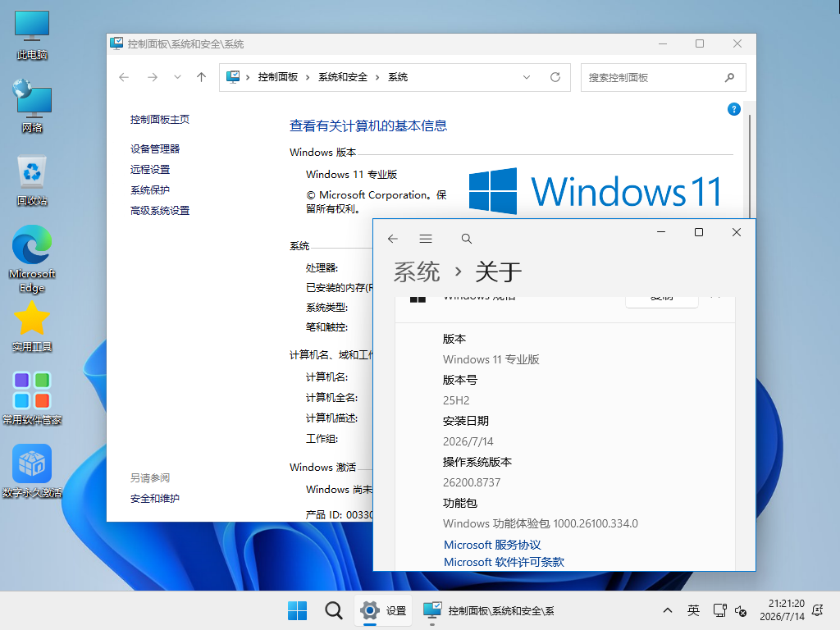Open taskbar Search
This screenshot has height=630, width=840.
(333, 610)
